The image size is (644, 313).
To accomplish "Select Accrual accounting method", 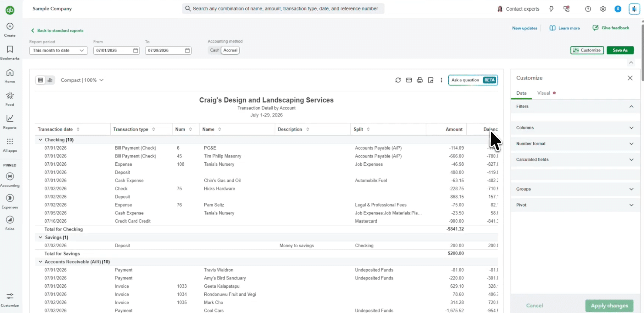I will (x=230, y=50).
